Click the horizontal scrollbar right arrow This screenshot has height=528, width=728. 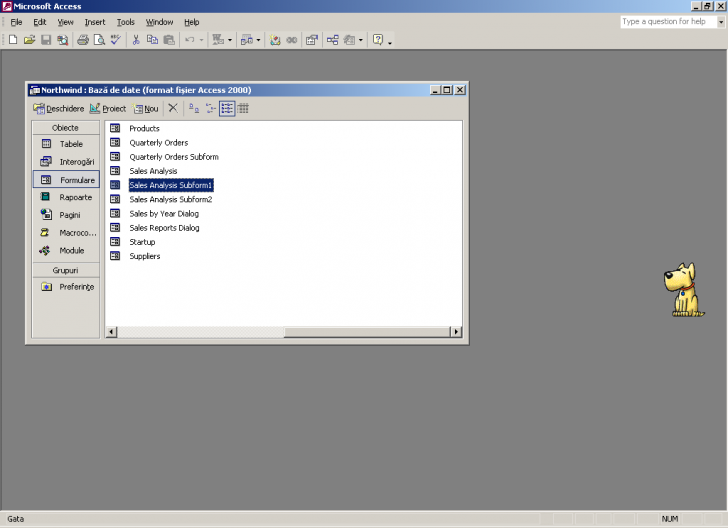(x=456, y=332)
